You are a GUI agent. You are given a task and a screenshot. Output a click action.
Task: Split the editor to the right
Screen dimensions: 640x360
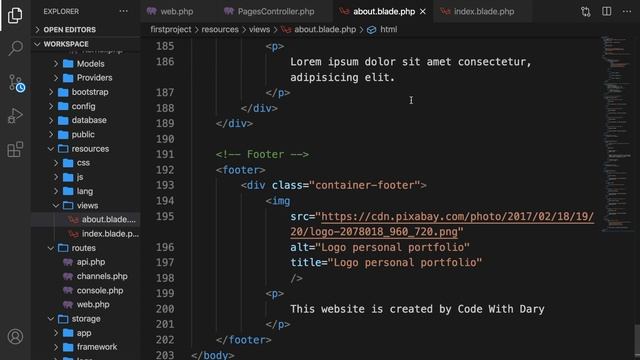(x=607, y=11)
